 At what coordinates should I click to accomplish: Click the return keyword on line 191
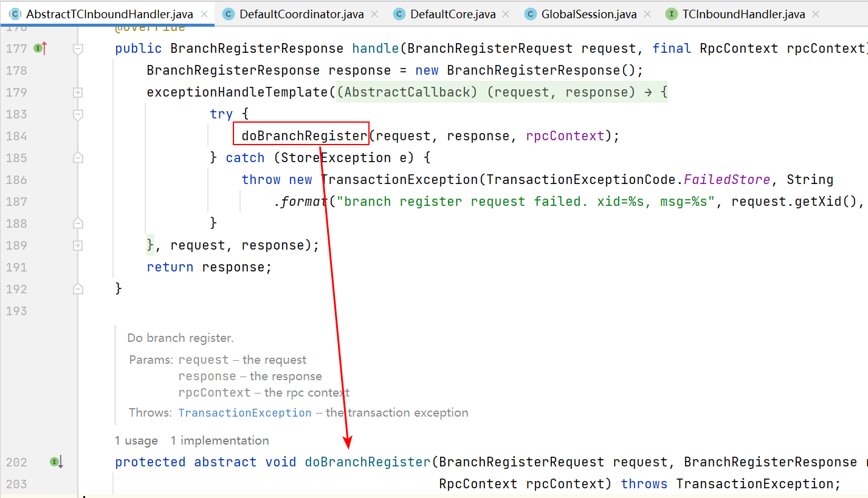coord(170,267)
